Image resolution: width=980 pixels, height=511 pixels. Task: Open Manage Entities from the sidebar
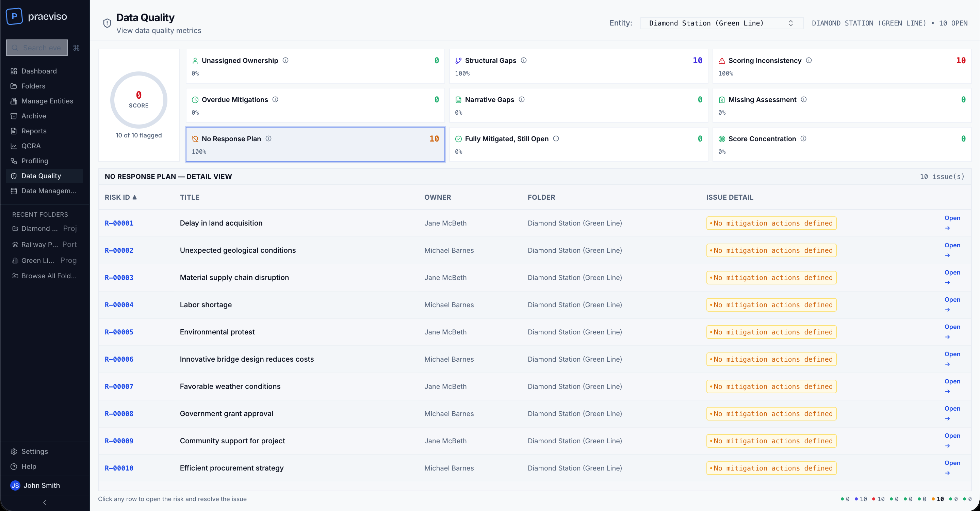[x=47, y=101]
